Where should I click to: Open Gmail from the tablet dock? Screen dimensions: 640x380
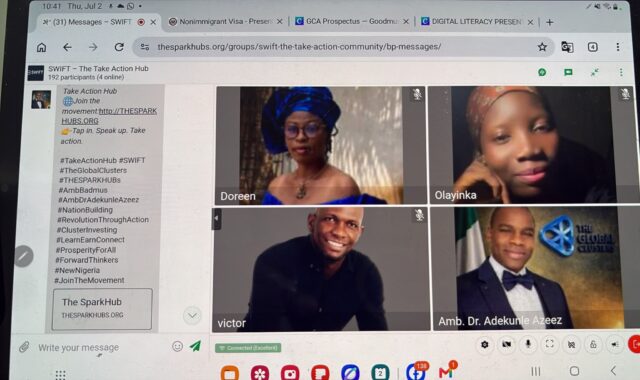(445, 372)
